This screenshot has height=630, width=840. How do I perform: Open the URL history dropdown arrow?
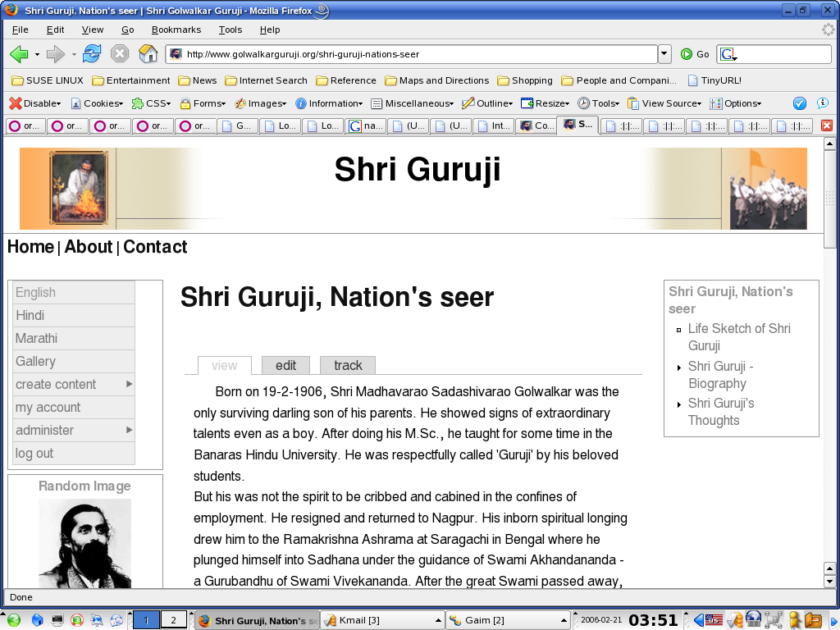pyautogui.click(x=664, y=54)
